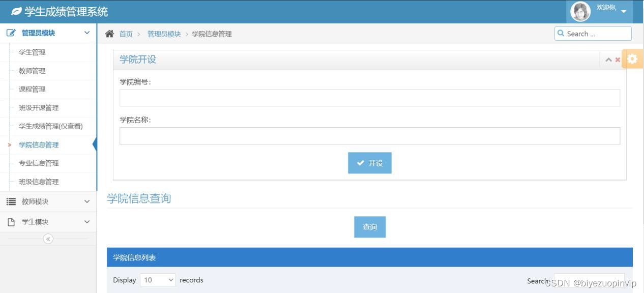Viewport: 644px width, 293px height.
Task: Open the orange settings gear
Action: click(x=632, y=59)
